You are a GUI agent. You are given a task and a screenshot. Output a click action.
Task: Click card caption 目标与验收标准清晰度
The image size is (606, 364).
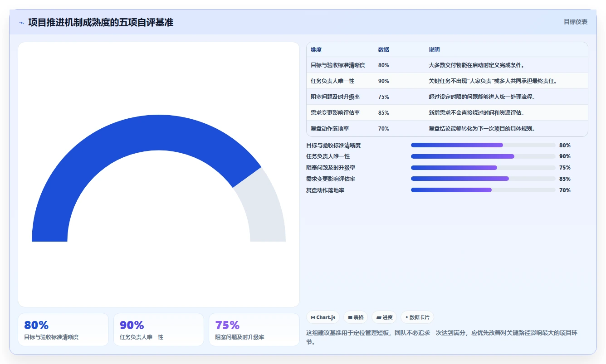click(51, 337)
